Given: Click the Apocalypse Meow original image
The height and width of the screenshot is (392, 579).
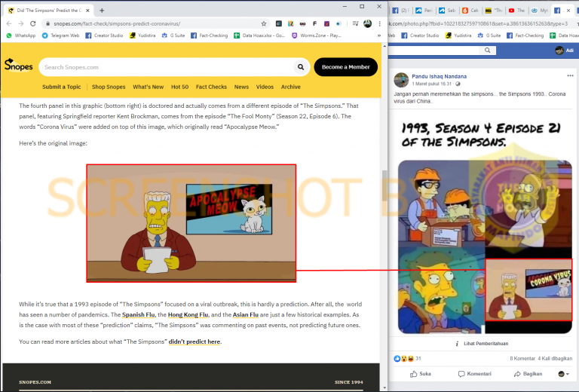Looking at the screenshot, I should [x=191, y=223].
